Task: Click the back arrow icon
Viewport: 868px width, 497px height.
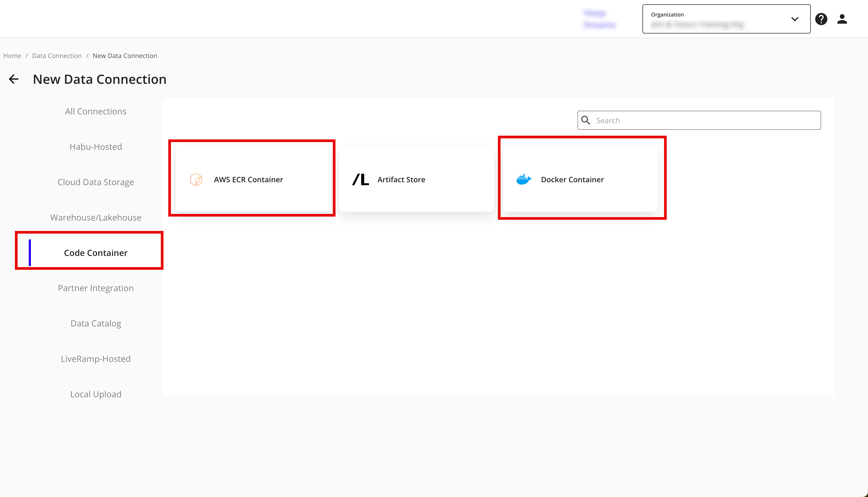Action: pyautogui.click(x=14, y=79)
